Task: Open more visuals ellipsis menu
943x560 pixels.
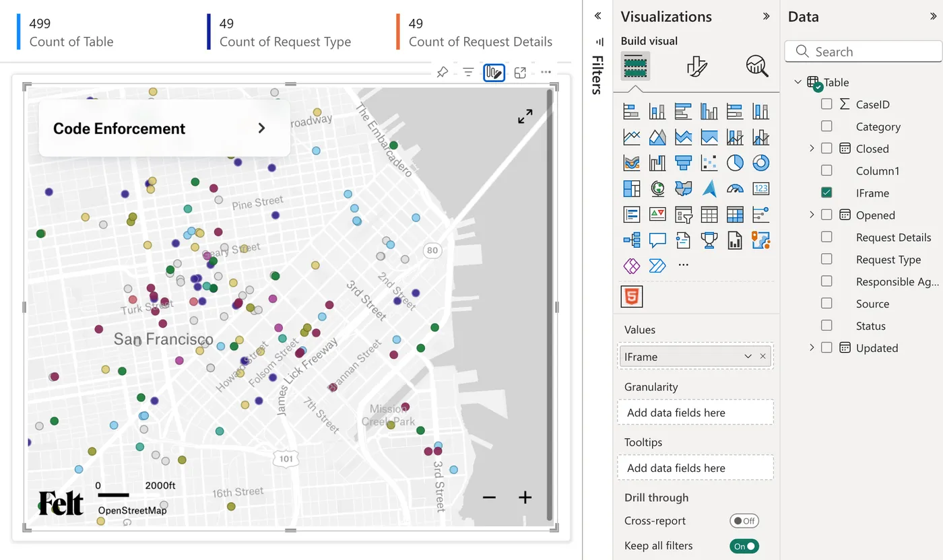Action: (684, 266)
